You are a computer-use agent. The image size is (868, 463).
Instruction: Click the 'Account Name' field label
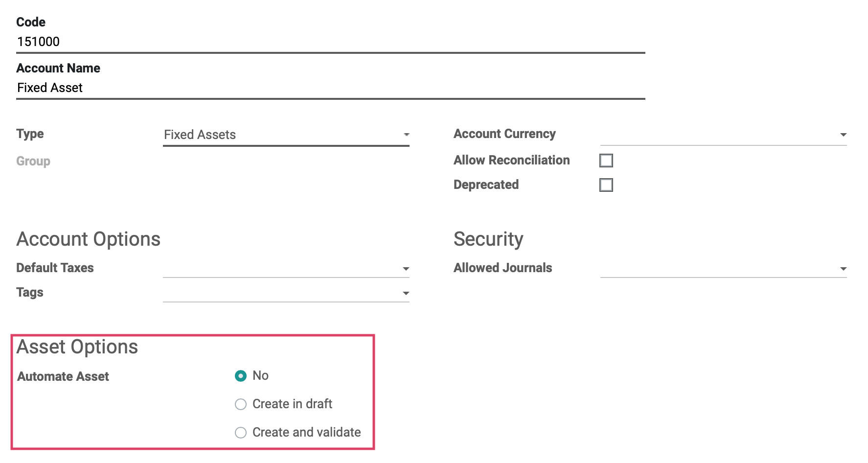[58, 68]
